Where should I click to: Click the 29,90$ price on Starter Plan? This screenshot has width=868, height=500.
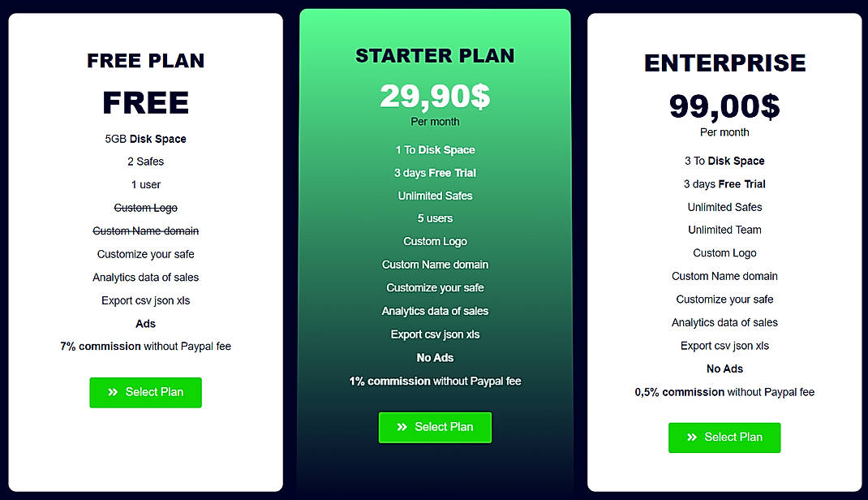pyautogui.click(x=435, y=96)
